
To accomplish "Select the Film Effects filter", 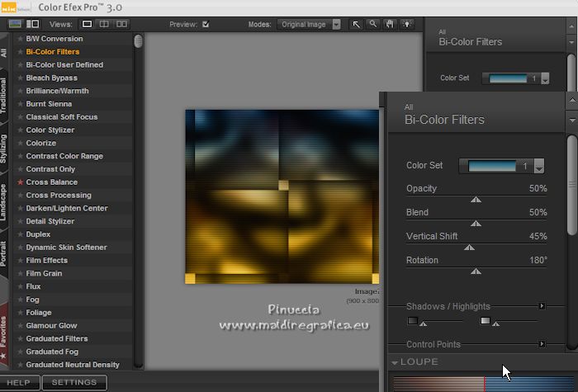I will click(x=47, y=261).
